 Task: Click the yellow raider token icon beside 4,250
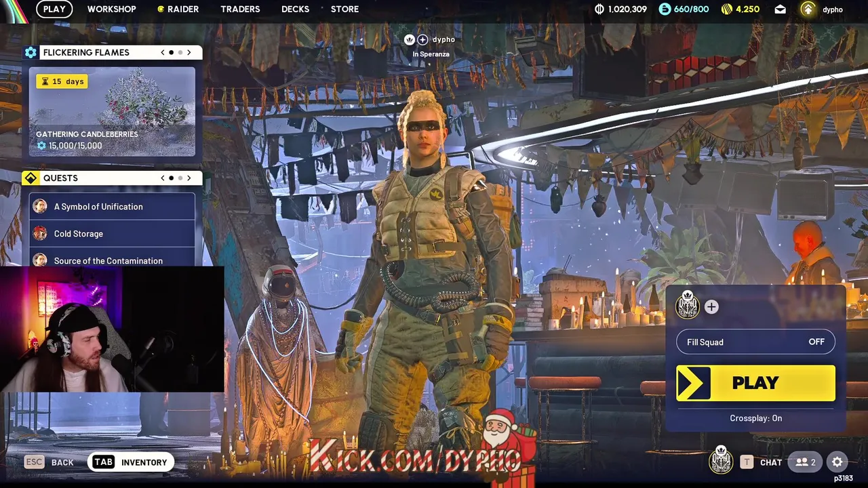727,9
